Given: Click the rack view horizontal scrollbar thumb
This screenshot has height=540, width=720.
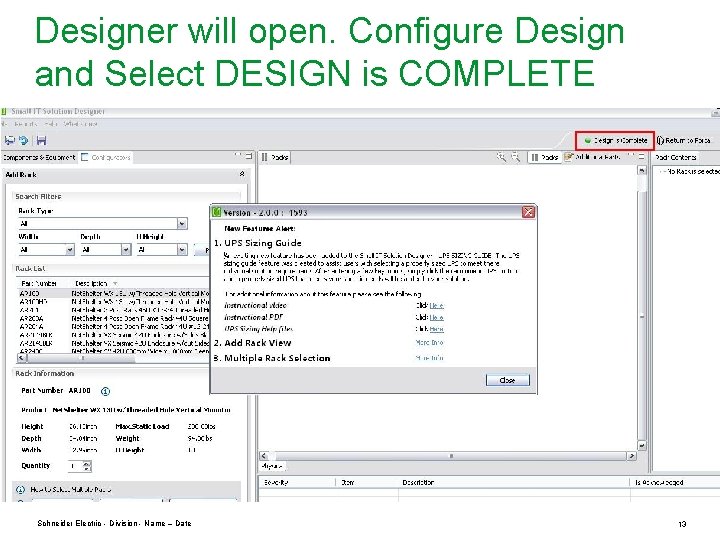Looking at the screenshot, I should click(450, 456).
